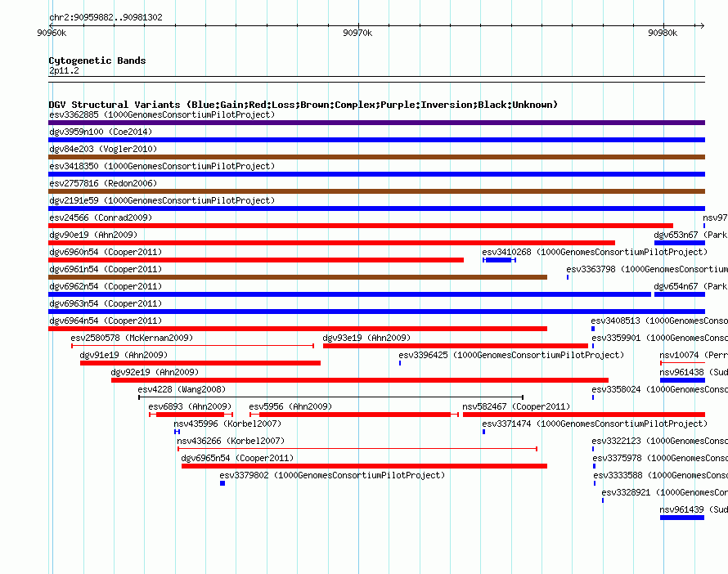Select nsv582467 (Cooper2011) label

pos(516,406)
